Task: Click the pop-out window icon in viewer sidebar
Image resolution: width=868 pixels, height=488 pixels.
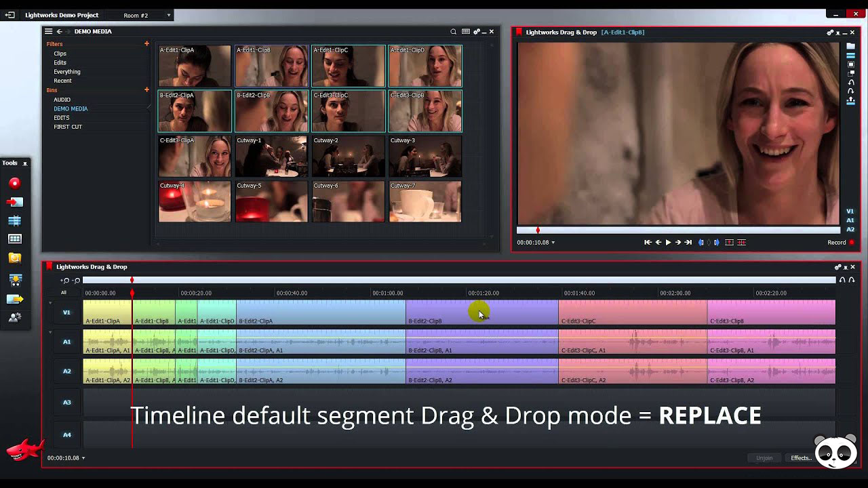Action: [851, 73]
